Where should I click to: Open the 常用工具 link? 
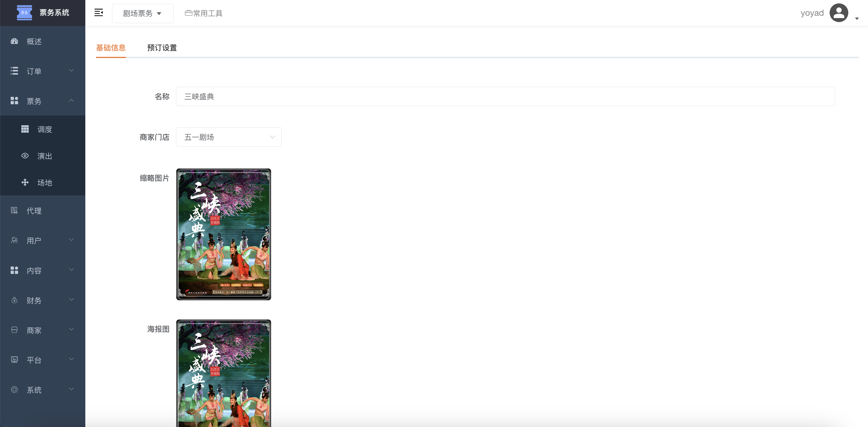204,13
